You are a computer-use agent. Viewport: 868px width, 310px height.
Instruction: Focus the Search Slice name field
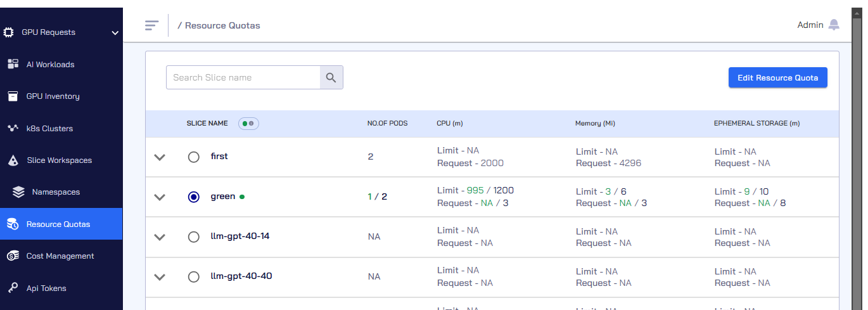coord(243,77)
